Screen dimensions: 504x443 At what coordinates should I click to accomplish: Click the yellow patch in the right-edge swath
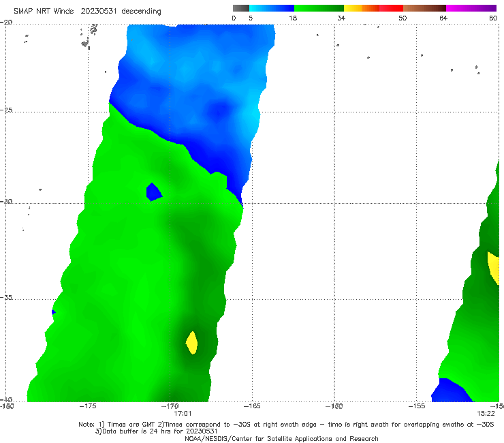[494, 268]
